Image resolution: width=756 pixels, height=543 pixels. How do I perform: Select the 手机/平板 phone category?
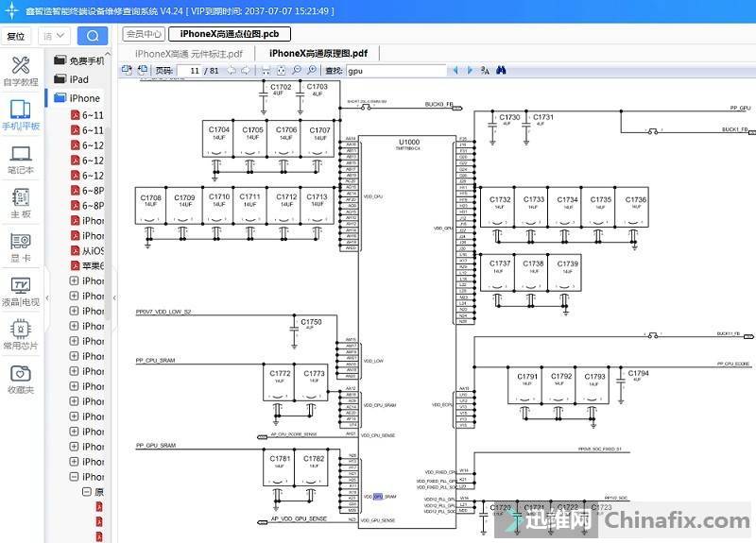click(x=20, y=114)
